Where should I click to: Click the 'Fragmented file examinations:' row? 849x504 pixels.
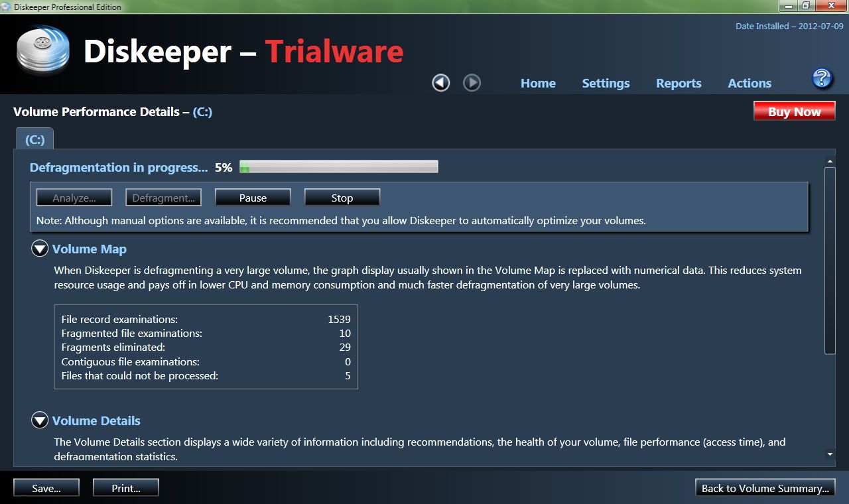pos(206,333)
